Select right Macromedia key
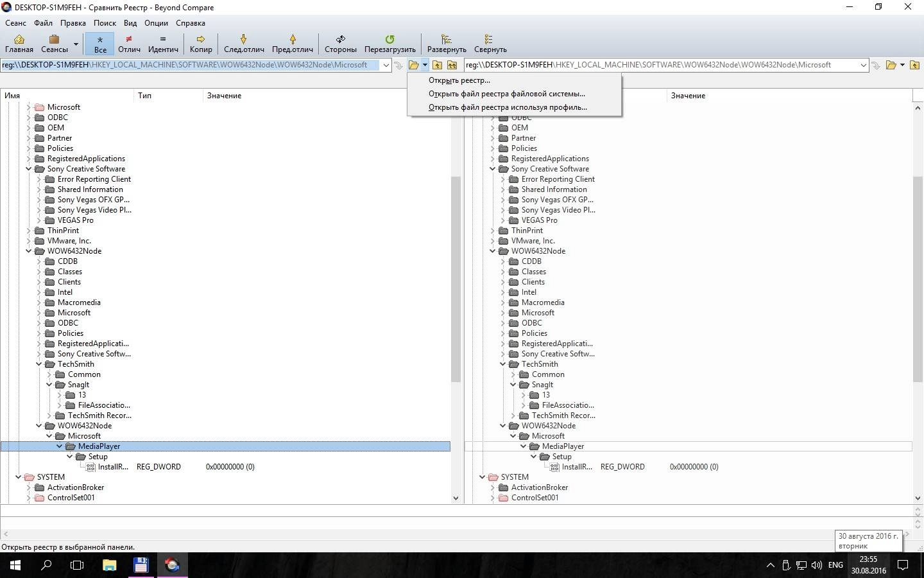The width and height of the screenshot is (924, 578). point(543,302)
